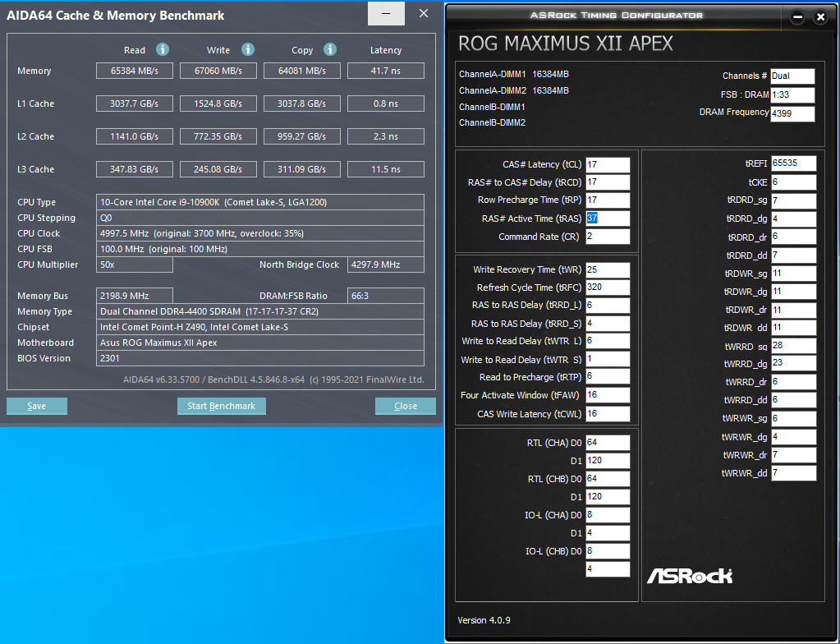The width and height of the screenshot is (840, 644).
Task: Click the RAS# Active Time (tRAS) field
Action: click(x=608, y=218)
